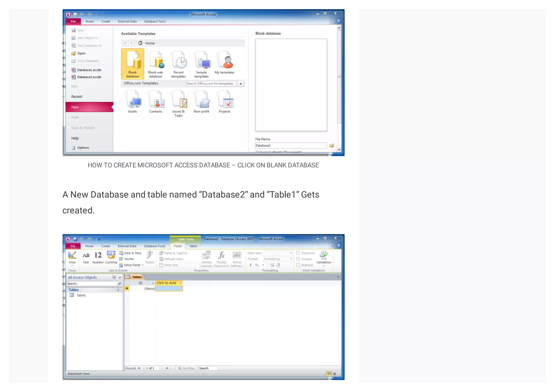The image size is (555, 392).
Task: Enable the Required checkbox
Action: [298, 253]
